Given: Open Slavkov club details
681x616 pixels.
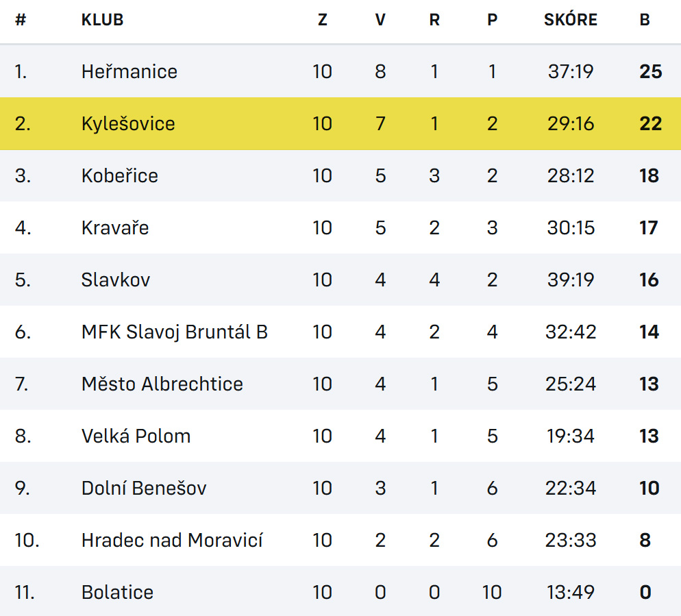Looking at the screenshot, I should [x=115, y=280].
